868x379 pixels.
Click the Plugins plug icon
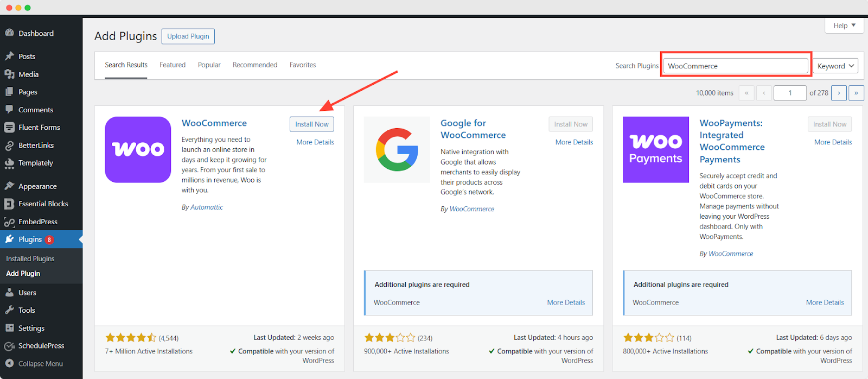9,239
